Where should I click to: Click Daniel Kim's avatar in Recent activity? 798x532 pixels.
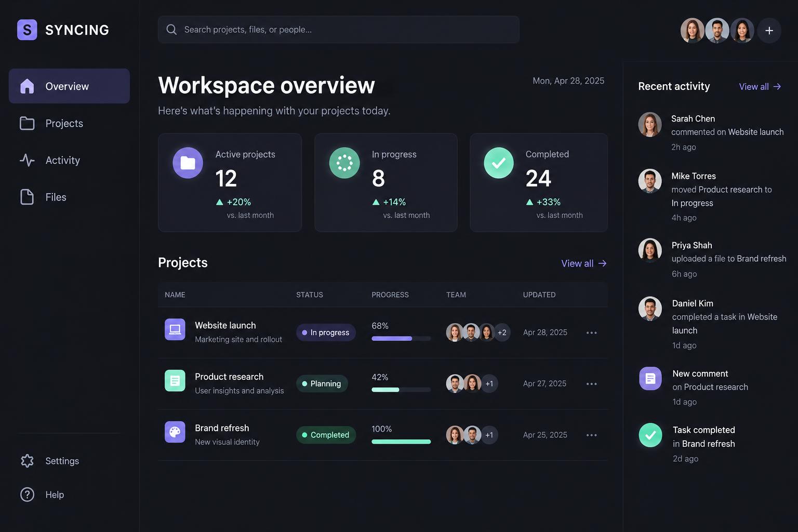[x=650, y=309]
